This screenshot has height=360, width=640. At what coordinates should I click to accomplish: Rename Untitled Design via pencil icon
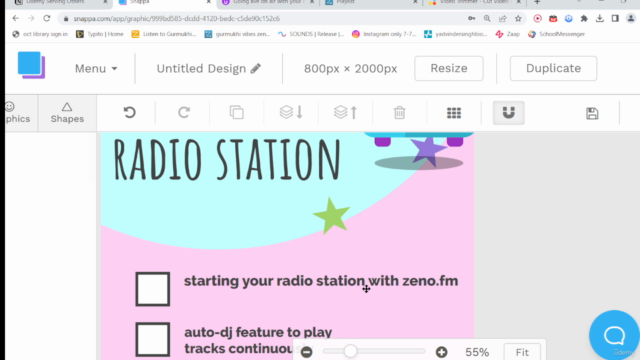pyautogui.click(x=256, y=68)
